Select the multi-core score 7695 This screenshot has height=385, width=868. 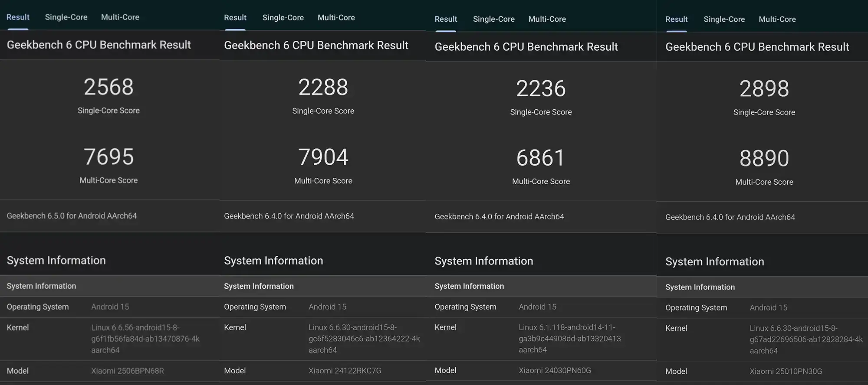pos(108,157)
